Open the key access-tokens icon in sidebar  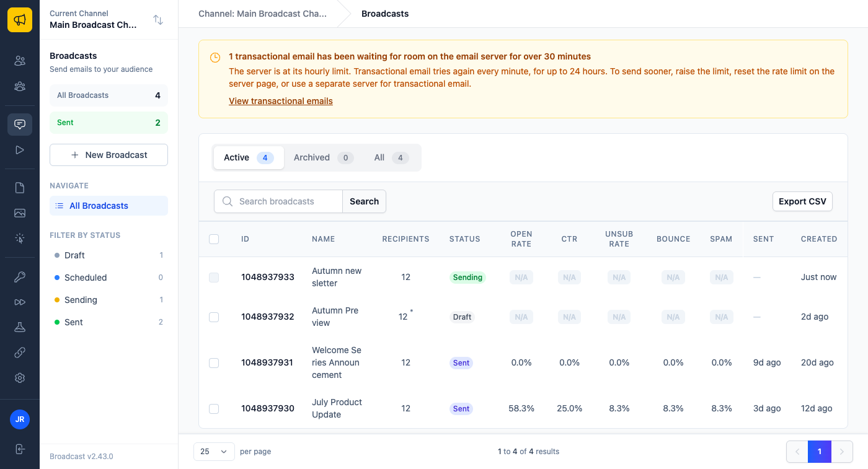[x=20, y=276]
